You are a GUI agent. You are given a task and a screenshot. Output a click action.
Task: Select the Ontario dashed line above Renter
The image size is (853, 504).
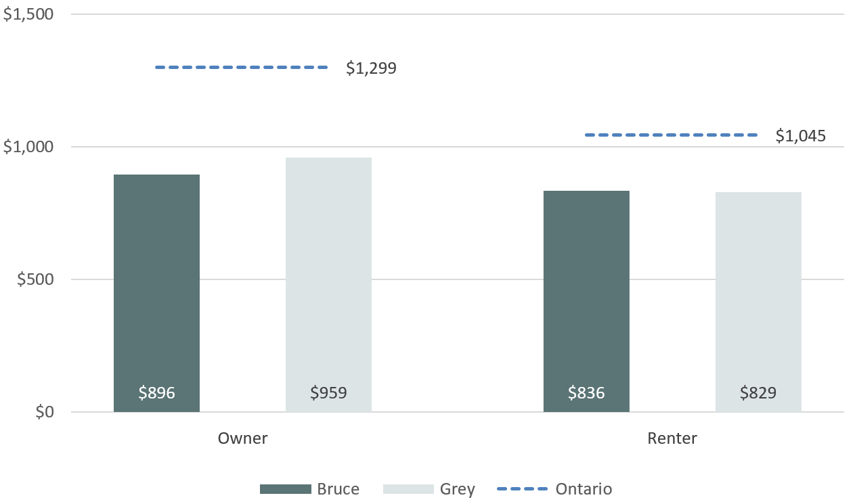pos(671,135)
